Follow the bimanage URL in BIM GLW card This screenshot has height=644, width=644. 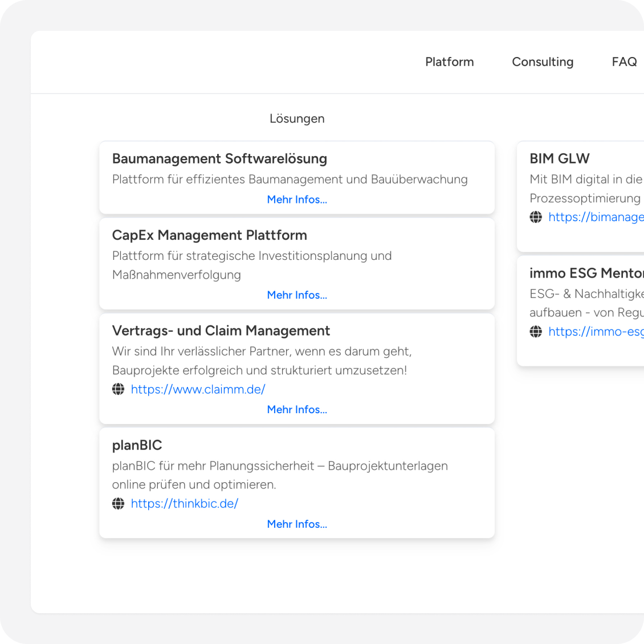596,217
